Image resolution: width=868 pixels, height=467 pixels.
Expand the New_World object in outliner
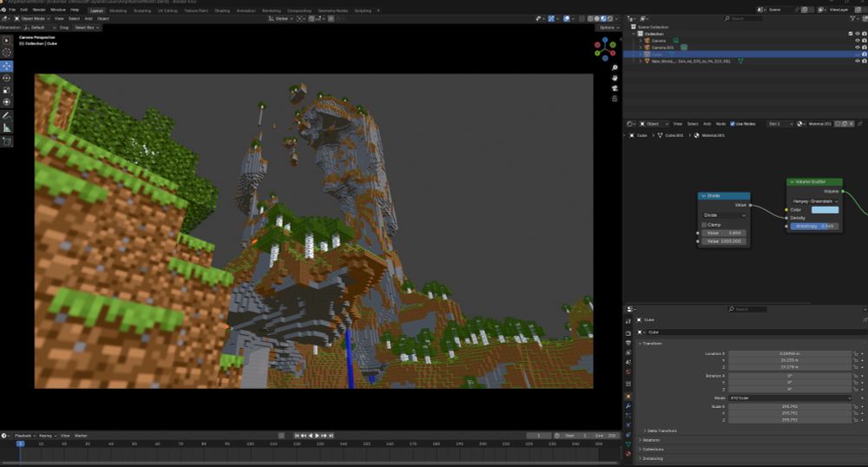click(641, 61)
